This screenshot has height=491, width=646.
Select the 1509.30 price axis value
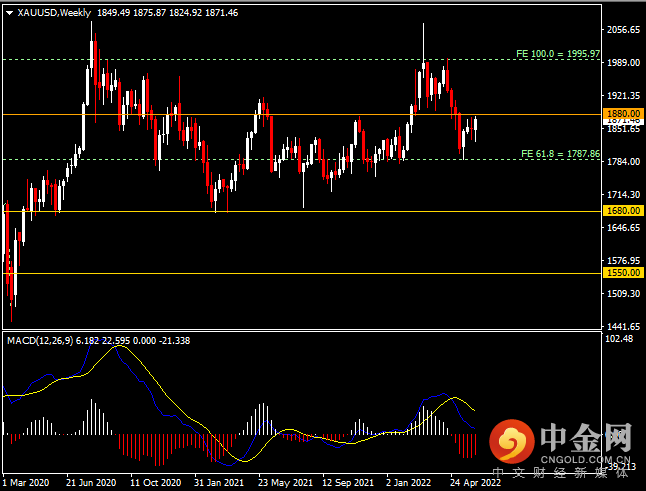623,293
